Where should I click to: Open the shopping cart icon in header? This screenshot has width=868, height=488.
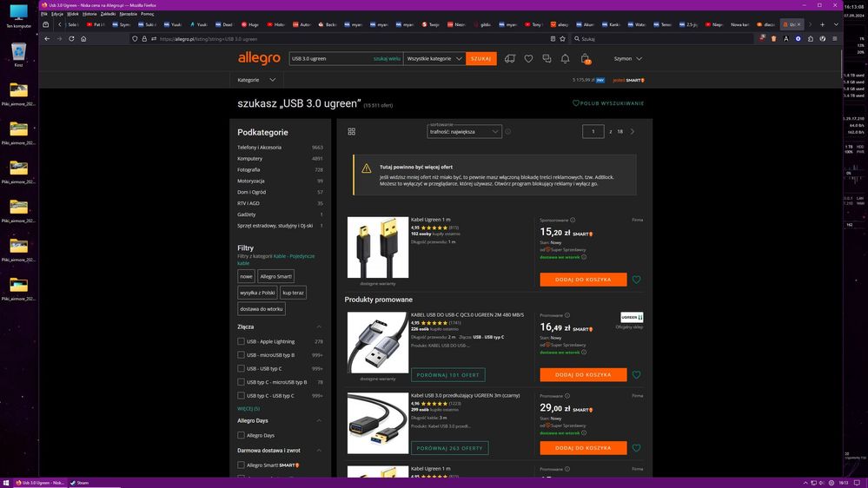586,59
